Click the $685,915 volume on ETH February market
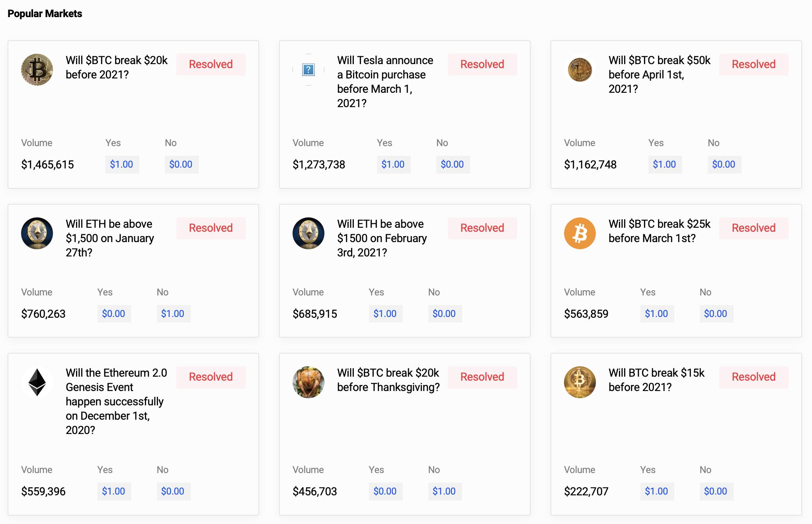 click(x=315, y=314)
